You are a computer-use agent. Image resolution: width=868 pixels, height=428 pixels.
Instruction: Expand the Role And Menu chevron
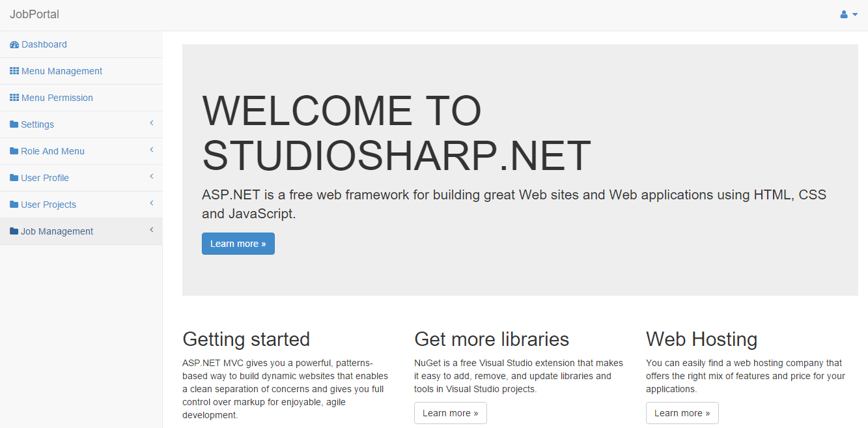tap(151, 150)
